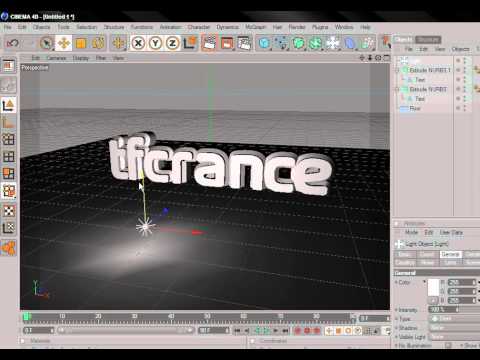Open the Plugins menu
The height and width of the screenshot is (360, 480).
point(320,27)
